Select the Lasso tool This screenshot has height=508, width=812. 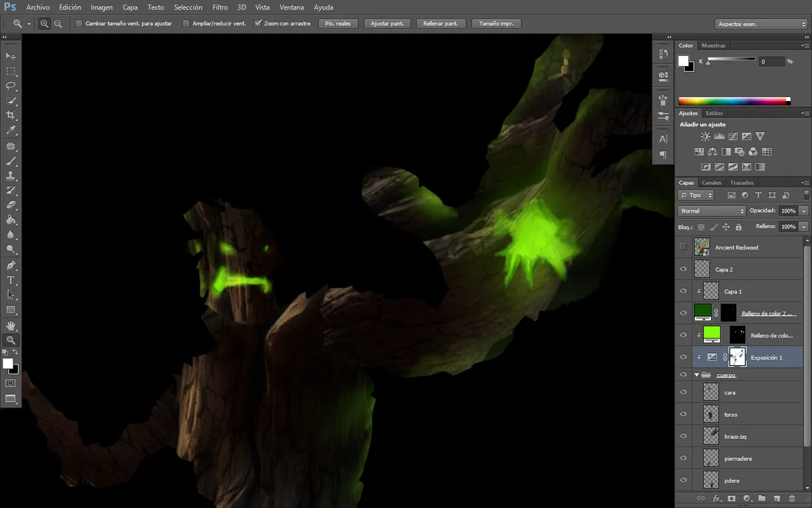(11, 86)
